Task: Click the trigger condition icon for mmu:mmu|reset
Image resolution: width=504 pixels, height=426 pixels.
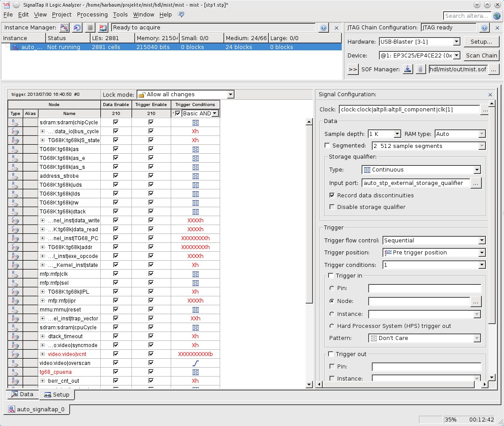Action: [196, 310]
